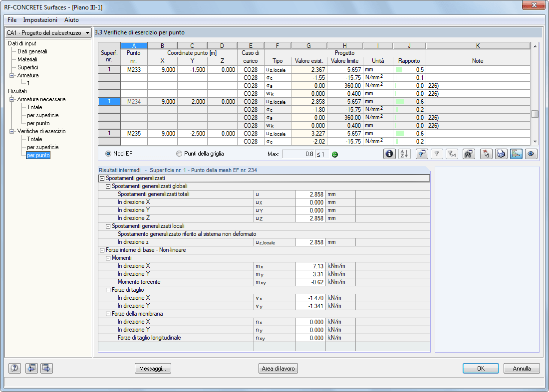
Task: Collapse Spostamenti generalizzati globali group
Action: (108, 187)
